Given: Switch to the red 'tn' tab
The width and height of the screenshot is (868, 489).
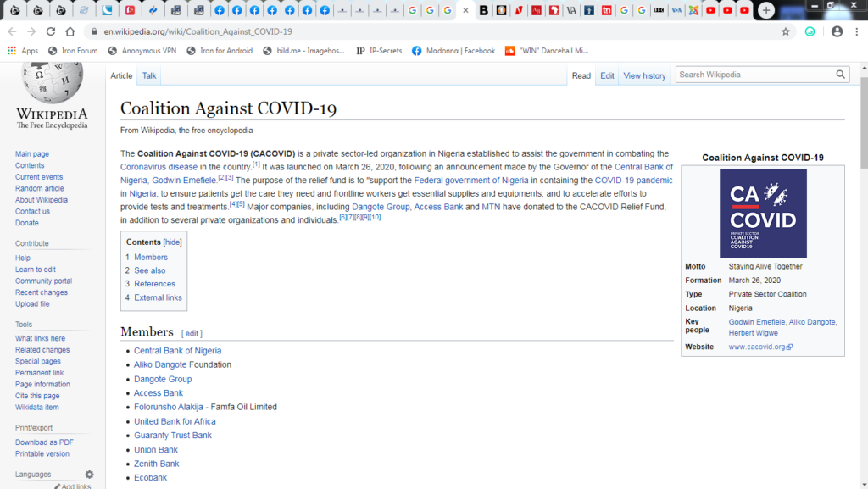Looking at the screenshot, I should (x=607, y=10).
